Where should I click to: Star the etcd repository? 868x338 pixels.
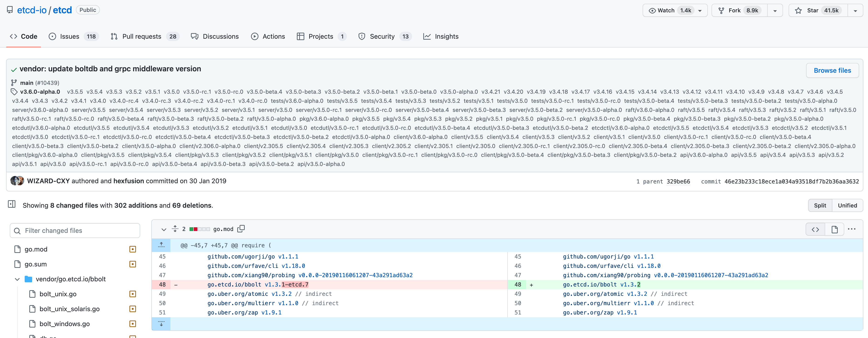coord(818,10)
